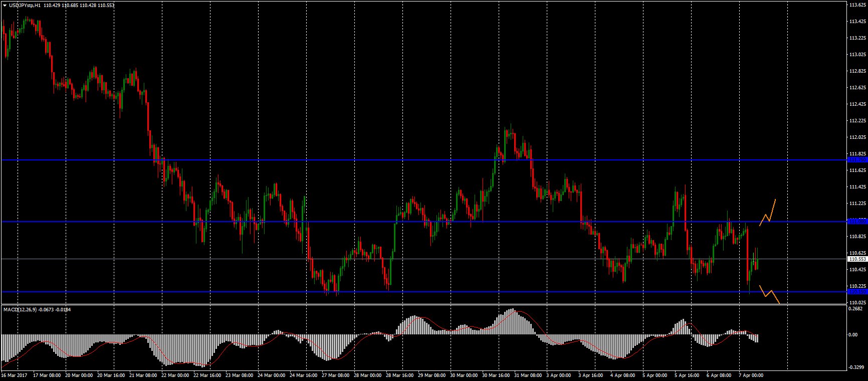The width and height of the screenshot is (868, 381).
Task: Click the 110.625 price axis label
Action: 858,253
